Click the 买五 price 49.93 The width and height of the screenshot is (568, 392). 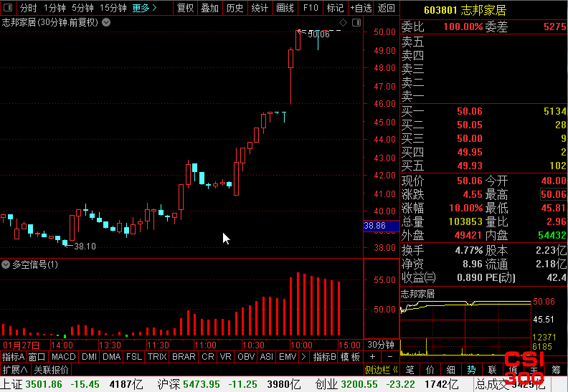point(470,166)
